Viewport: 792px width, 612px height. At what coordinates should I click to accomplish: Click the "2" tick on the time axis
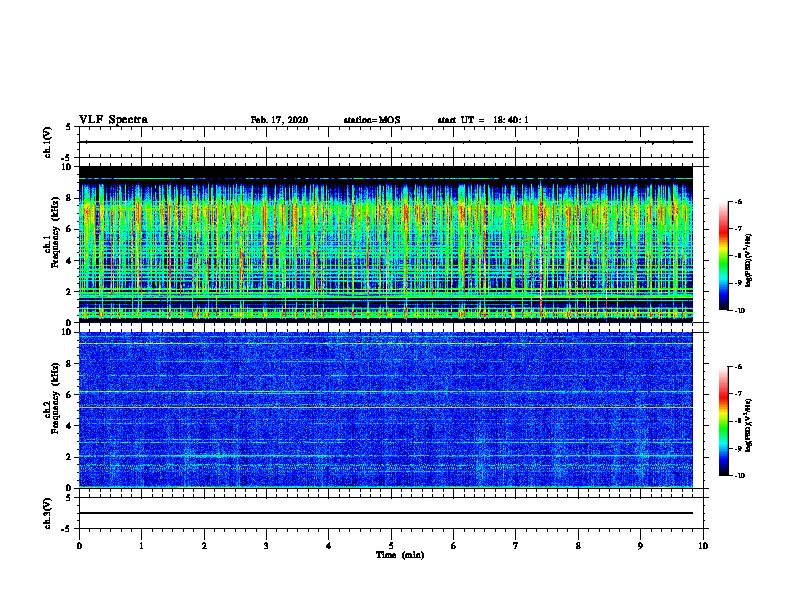pos(204,546)
